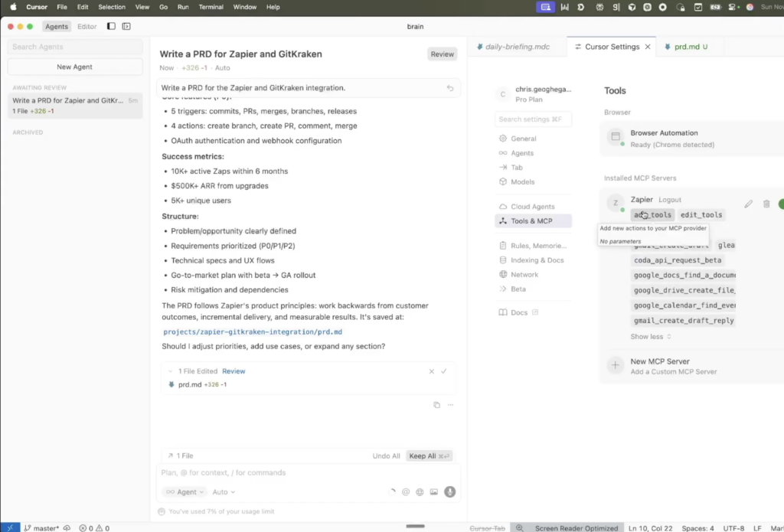Click the @ mention context icon
Viewport: 784px width, 532px height.
coord(406,492)
